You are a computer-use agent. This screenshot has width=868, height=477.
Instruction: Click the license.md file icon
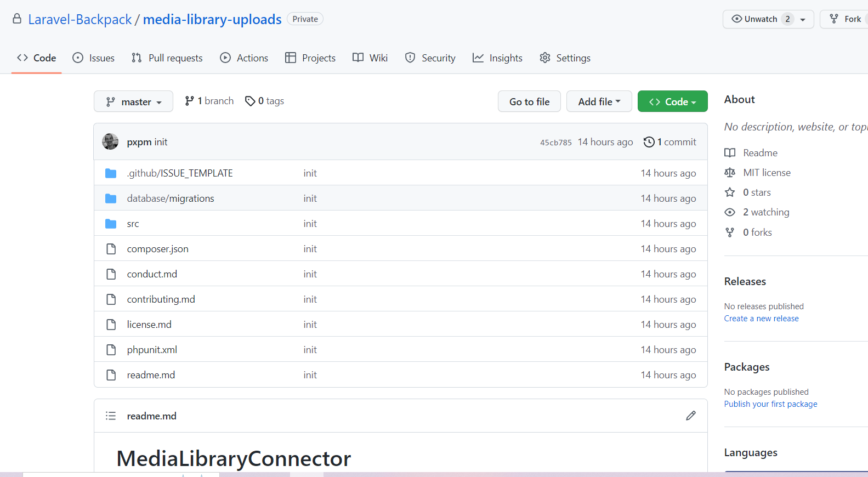click(111, 325)
